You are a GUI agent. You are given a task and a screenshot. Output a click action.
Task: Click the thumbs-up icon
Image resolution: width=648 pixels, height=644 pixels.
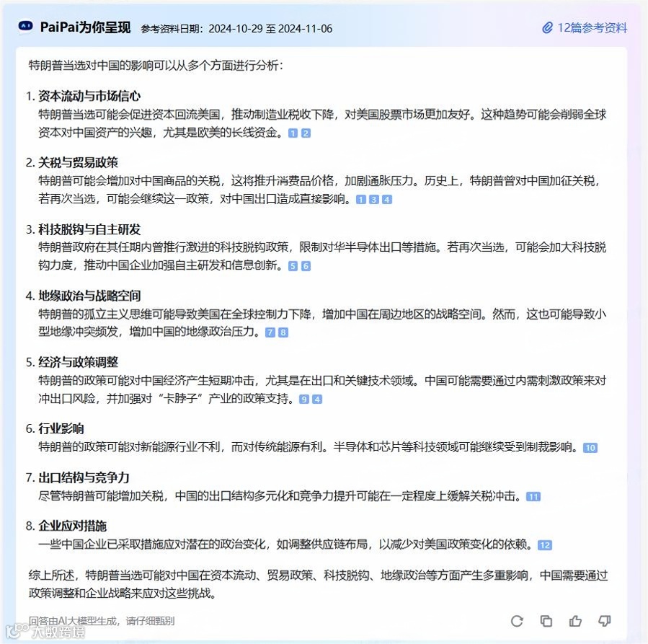[x=575, y=621]
